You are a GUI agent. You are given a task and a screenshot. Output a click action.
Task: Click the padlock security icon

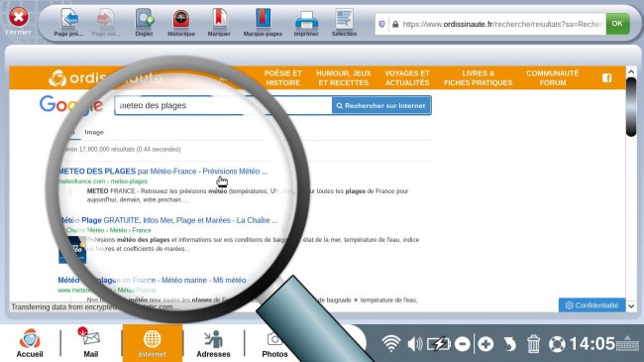(395, 24)
